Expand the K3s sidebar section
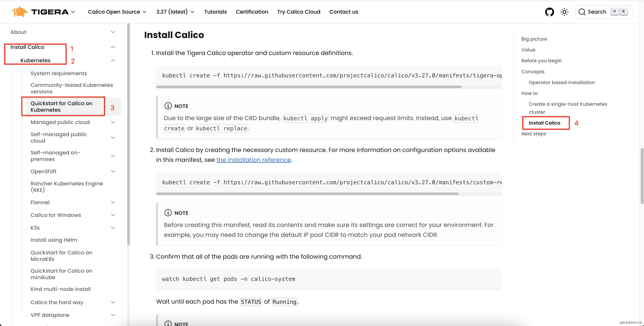Viewport: 644px width, 326px height. [113, 228]
